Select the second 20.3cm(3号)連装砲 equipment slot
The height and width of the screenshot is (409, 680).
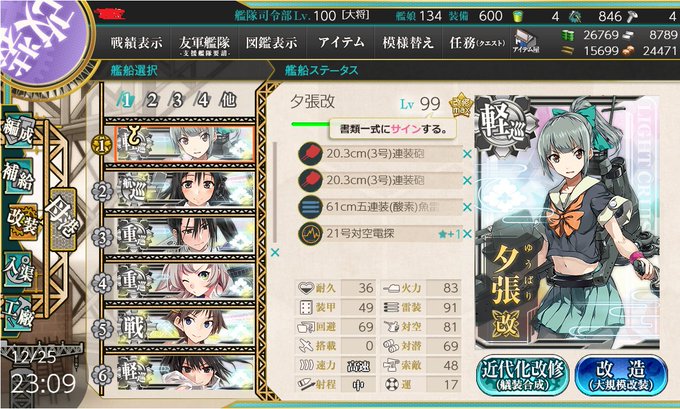[381, 180]
